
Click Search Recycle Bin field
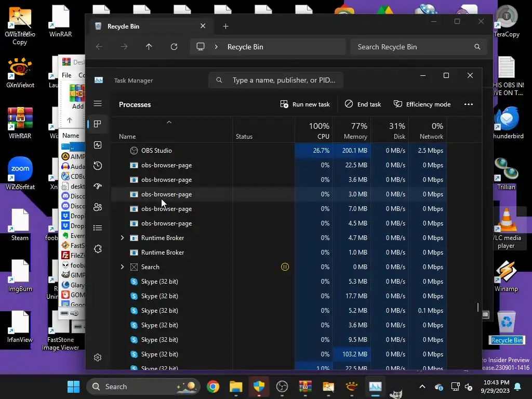pyautogui.click(x=419, y=47)
